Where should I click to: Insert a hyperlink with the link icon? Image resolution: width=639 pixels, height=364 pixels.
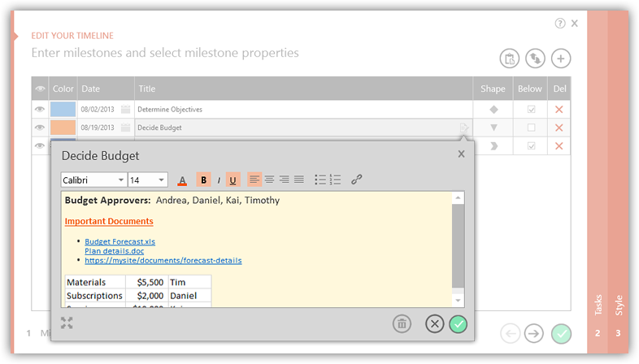[356, 180]
